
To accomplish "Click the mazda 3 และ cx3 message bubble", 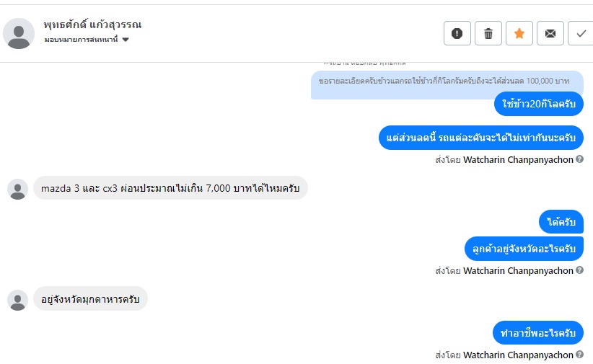I will [x=170, y=189].
